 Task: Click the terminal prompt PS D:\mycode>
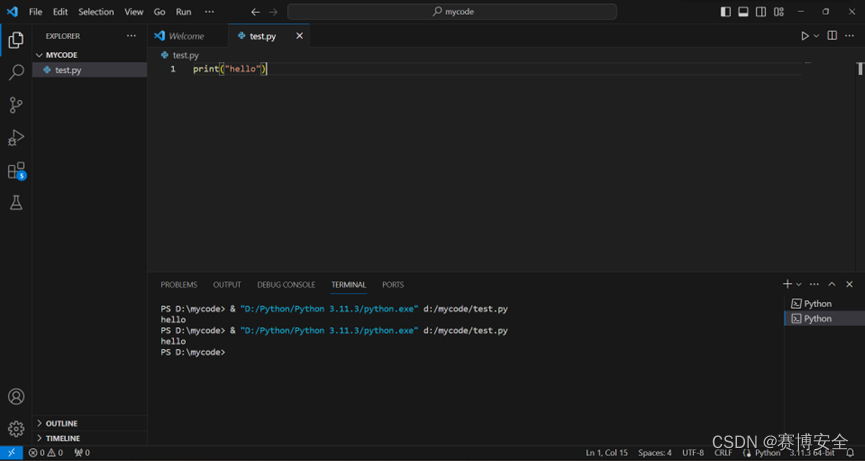coord(193,352)
